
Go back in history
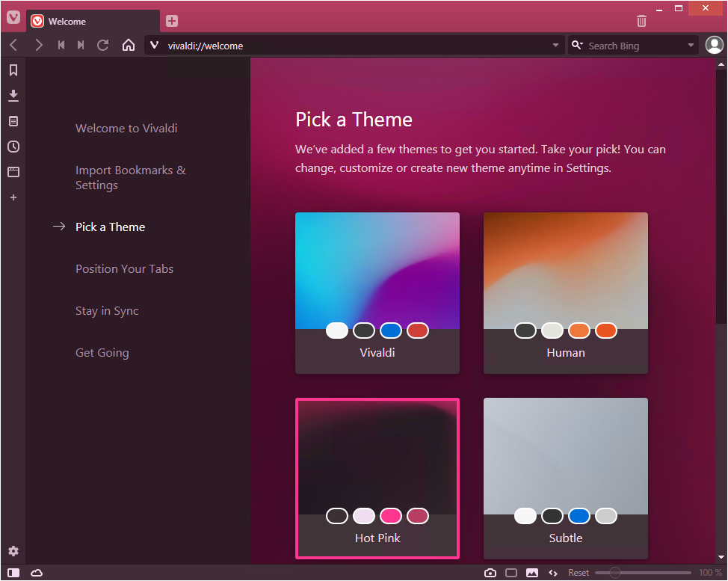point(13,45)
